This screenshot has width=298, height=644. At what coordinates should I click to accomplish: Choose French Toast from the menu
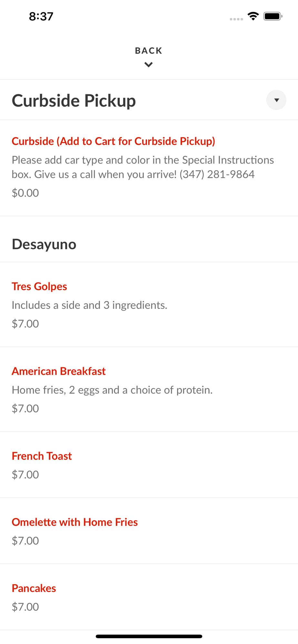click(x=42, y=456)
